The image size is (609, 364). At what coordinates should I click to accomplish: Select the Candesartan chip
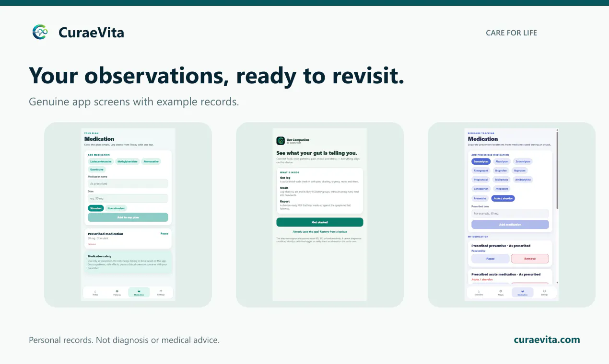(x=481, y=189)
